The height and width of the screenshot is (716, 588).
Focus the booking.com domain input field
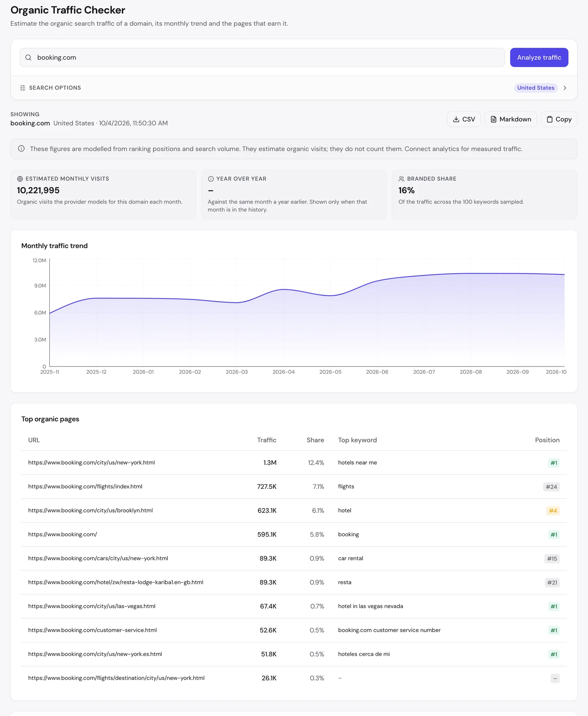[x=262, y=58]
